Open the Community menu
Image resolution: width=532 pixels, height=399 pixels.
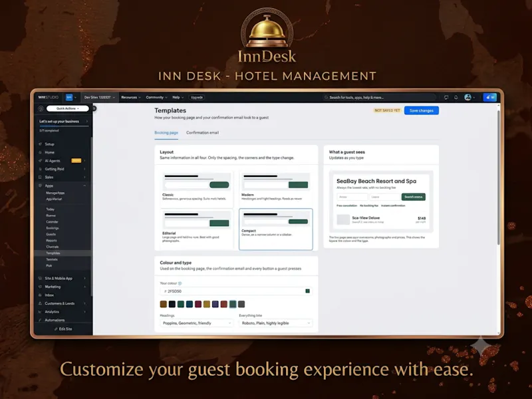(156, 97)
